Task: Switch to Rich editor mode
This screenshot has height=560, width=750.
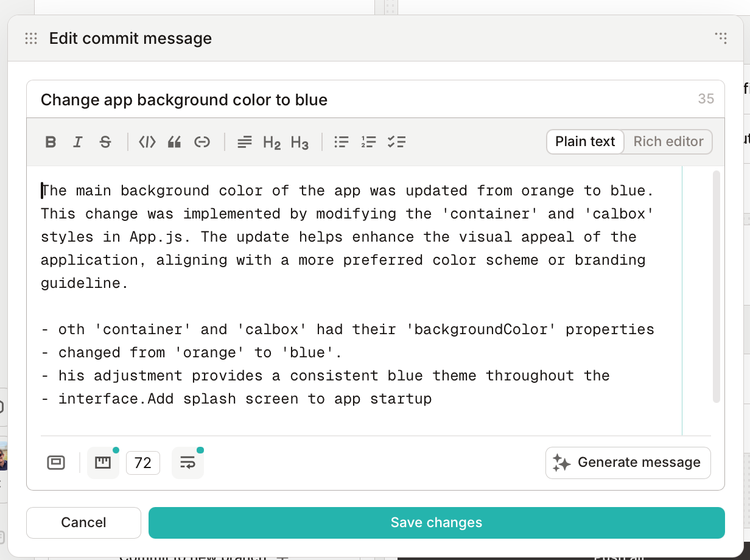Action: coord(668,141)
